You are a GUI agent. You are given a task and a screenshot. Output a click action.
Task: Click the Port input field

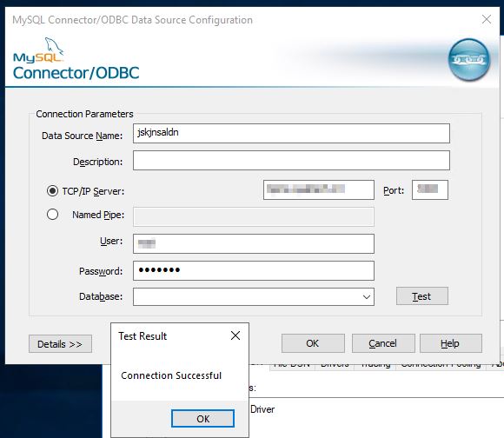tap(430, 190)
